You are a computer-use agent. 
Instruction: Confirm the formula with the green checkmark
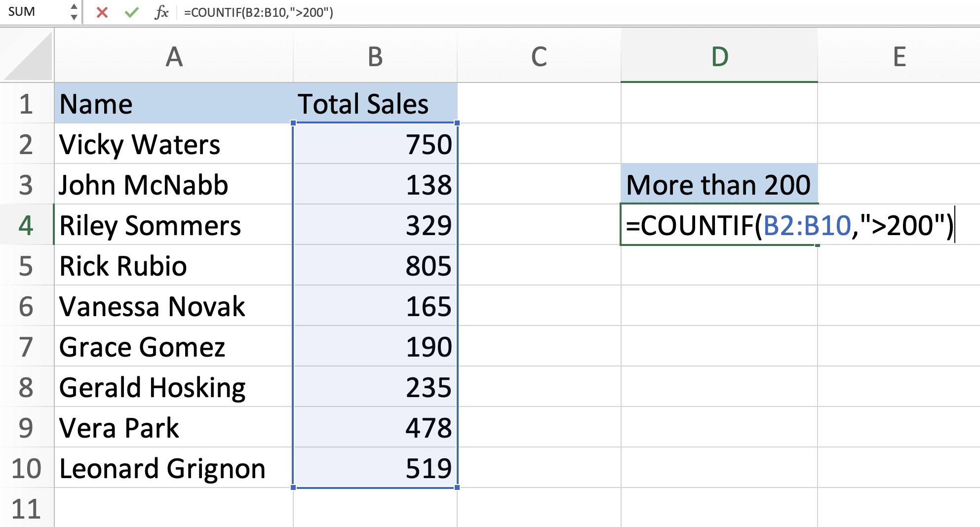click(131, 12)
